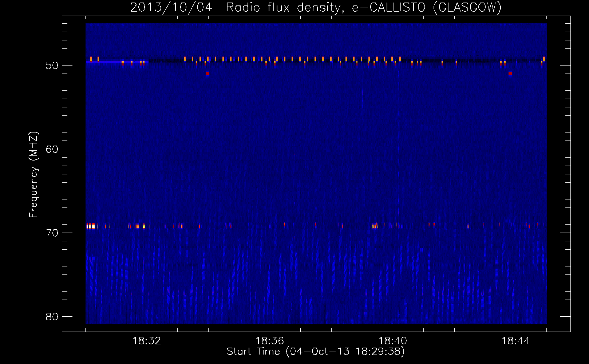Select the 18:32 time tick label
This screenshot has width=589, height=364.
coord(147,341)
